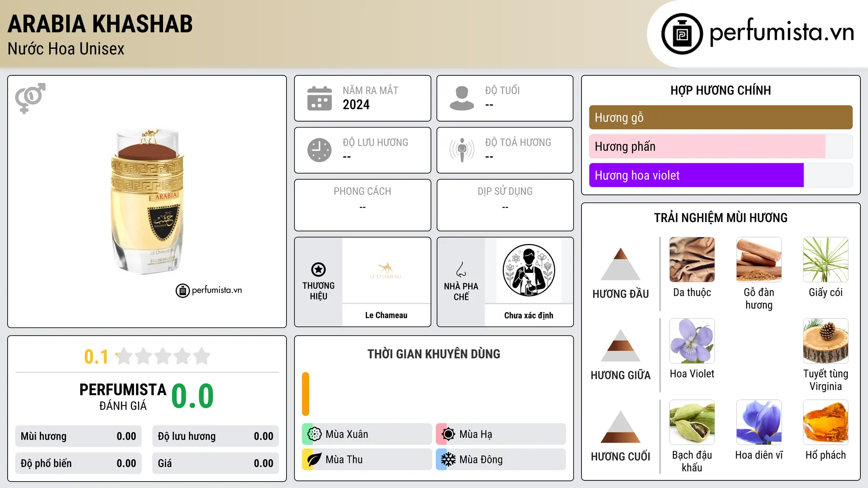Click the PHONG CÁCH heading
868x488 pixels.
[x=362, y=191]
